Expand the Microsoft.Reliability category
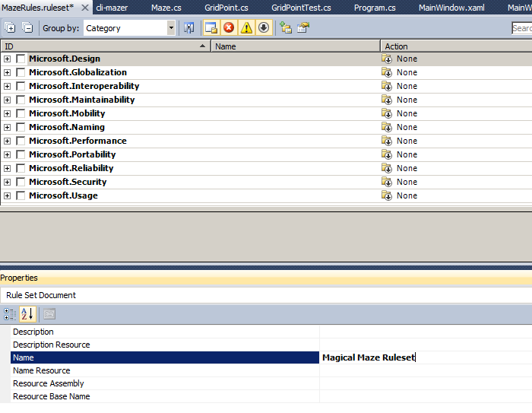Viewport: 532px width, 413px height. pos(7,168)
